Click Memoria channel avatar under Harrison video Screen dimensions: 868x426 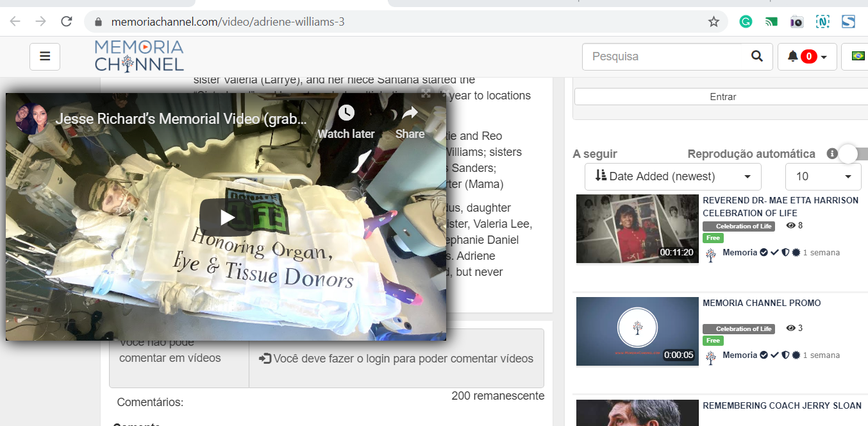click(x=710, y=255)
